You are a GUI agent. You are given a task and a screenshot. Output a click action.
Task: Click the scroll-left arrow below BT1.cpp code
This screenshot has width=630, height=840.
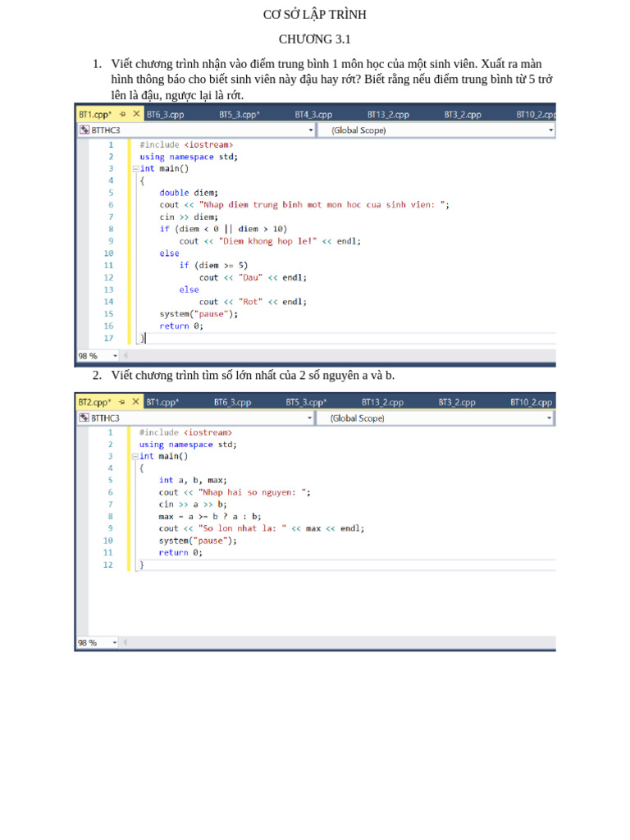coord(126,356)
